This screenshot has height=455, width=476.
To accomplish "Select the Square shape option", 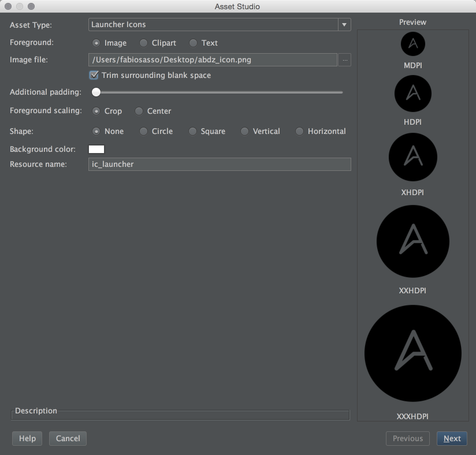I will click(192, 132).
